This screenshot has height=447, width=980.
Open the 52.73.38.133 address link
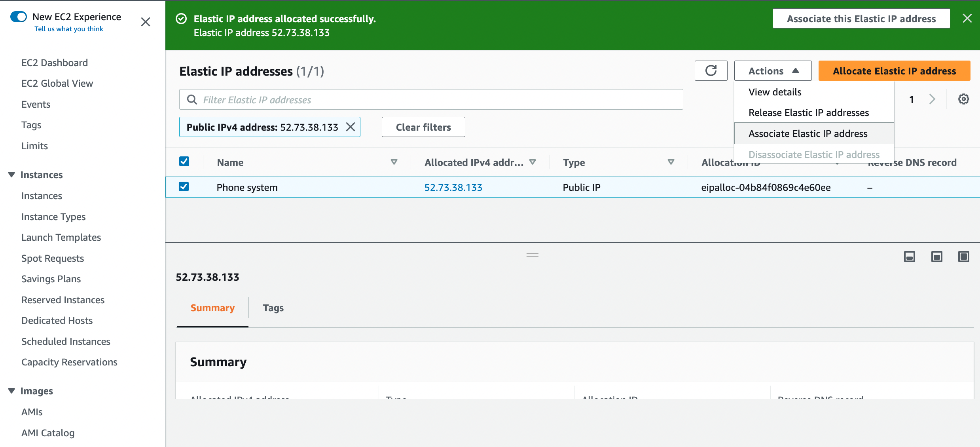point(453,187)
